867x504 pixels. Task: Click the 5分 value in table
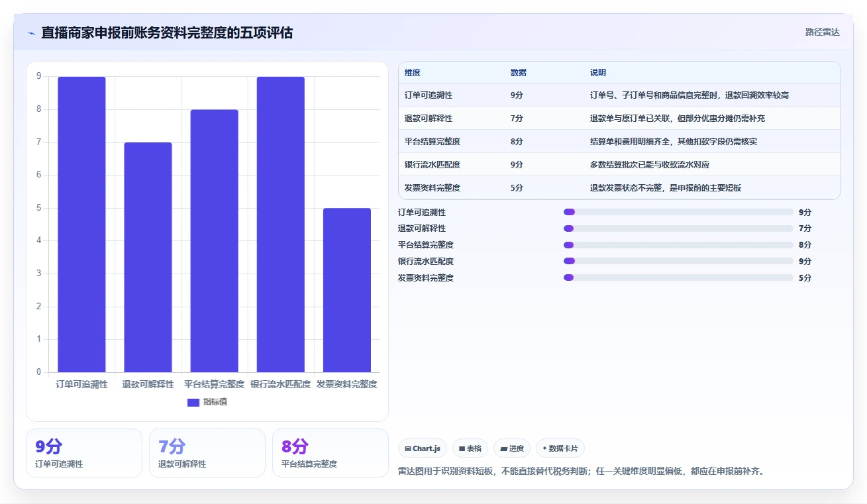[517, 188]
